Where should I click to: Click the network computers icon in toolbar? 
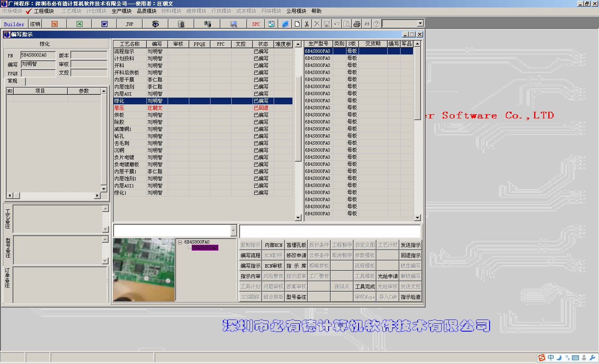(x=207, y=24)
